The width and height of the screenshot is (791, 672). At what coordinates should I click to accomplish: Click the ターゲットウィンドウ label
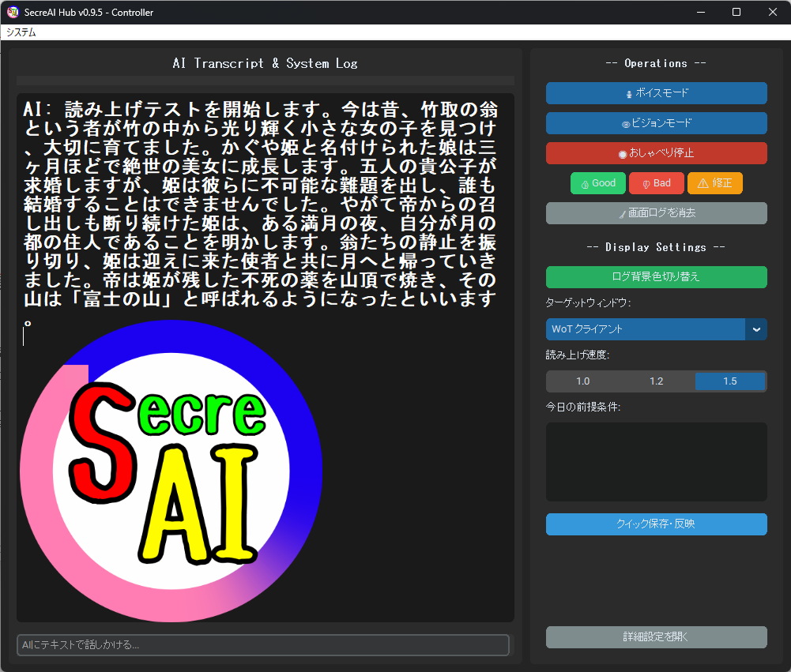(x=588, y=303)
